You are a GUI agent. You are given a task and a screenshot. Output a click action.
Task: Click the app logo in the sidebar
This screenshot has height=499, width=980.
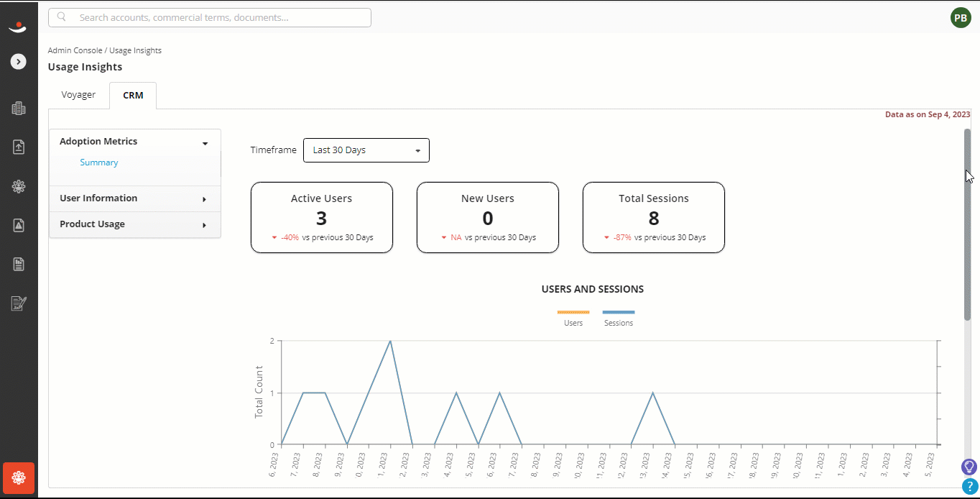18,27
